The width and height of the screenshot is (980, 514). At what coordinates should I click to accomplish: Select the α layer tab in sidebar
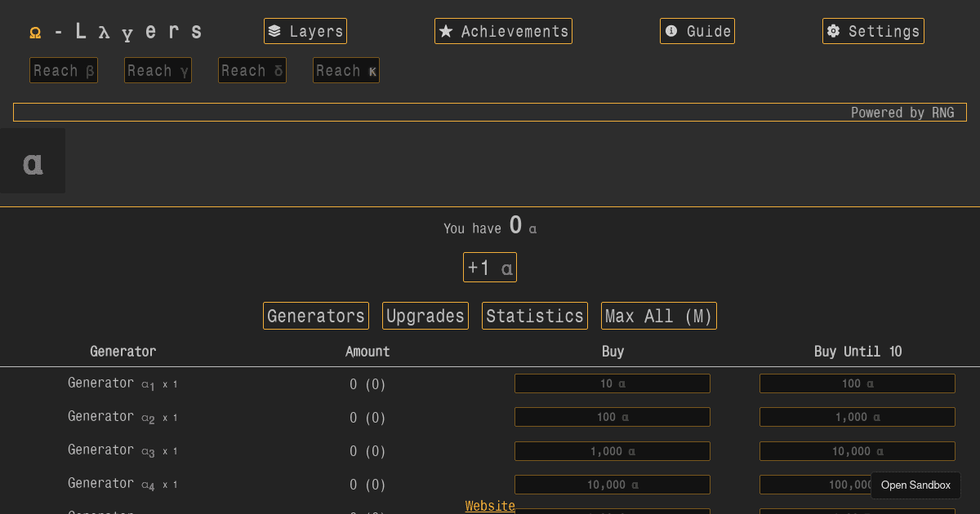coord(33,161)
